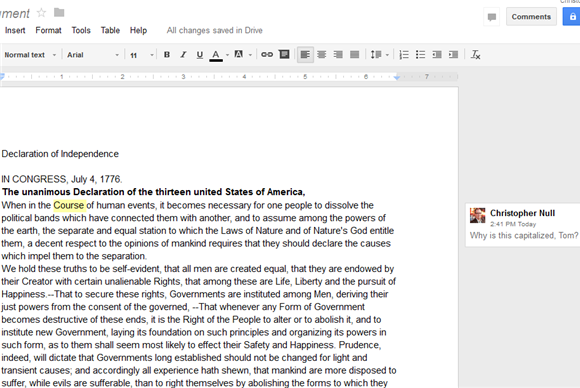This screenshot has width=580, height=388.
Task: Click the bold 'The unanimous Declaration' line
Action: 154,192
